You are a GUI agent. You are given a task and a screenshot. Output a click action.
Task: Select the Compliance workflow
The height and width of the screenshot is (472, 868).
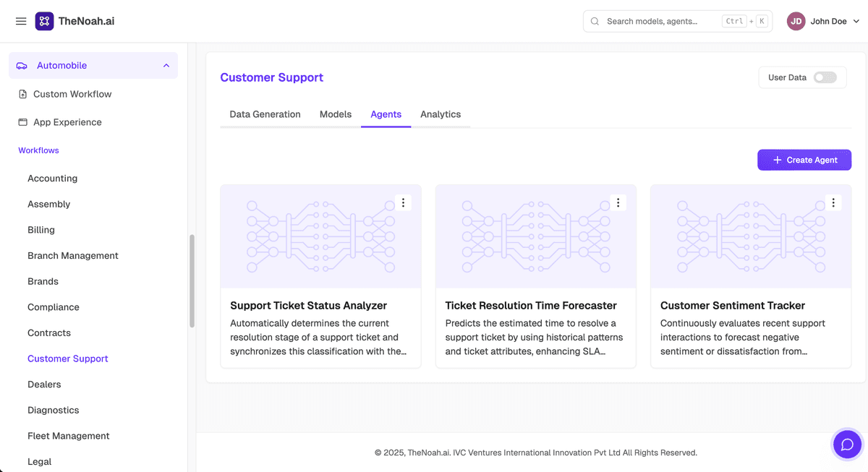54,307
